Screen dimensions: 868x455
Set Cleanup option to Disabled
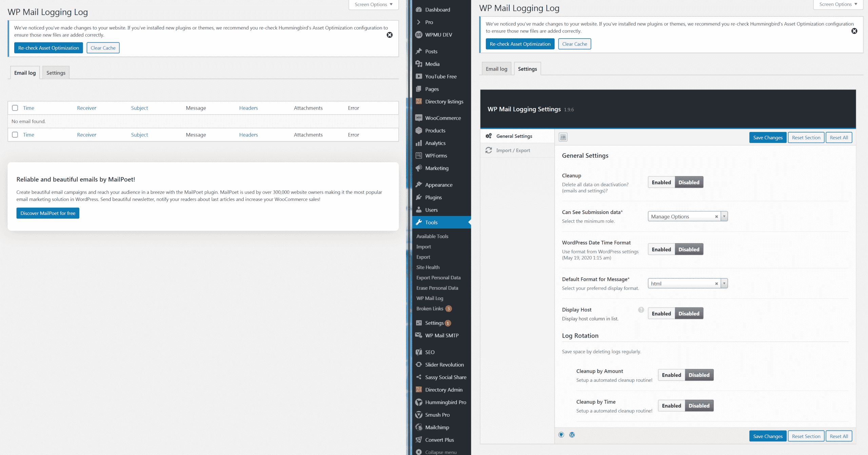click(689, 182)
